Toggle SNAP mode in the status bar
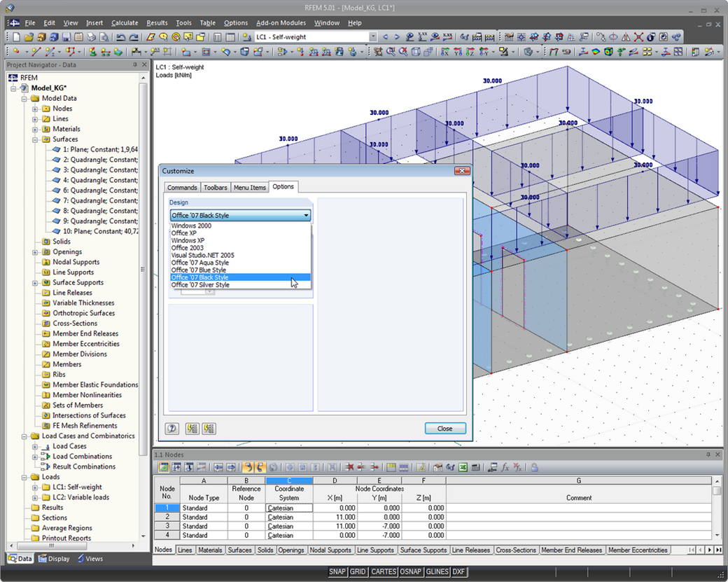This screenshot has width=728, height=582. (x=337, y=571)
